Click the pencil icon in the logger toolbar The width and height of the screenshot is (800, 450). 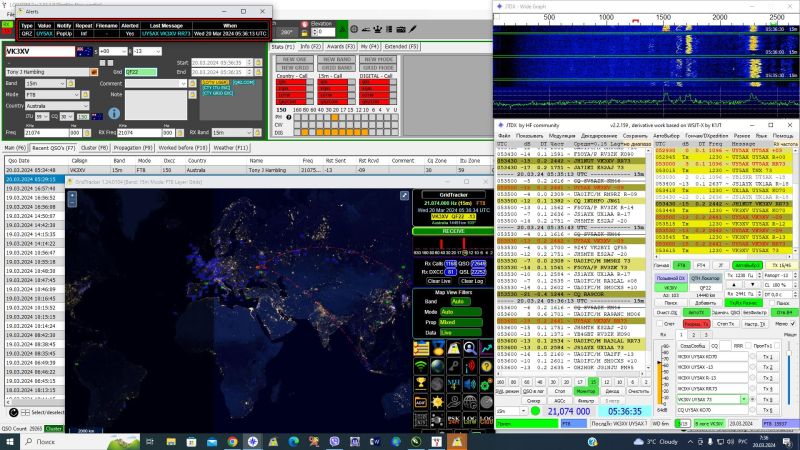(x=413, y=30)
